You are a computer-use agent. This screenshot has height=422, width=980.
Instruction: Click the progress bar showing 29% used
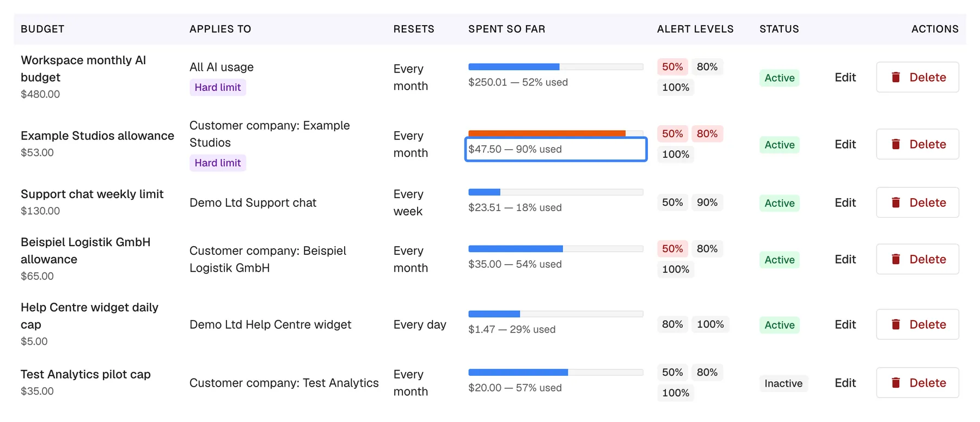coord(556,314)
